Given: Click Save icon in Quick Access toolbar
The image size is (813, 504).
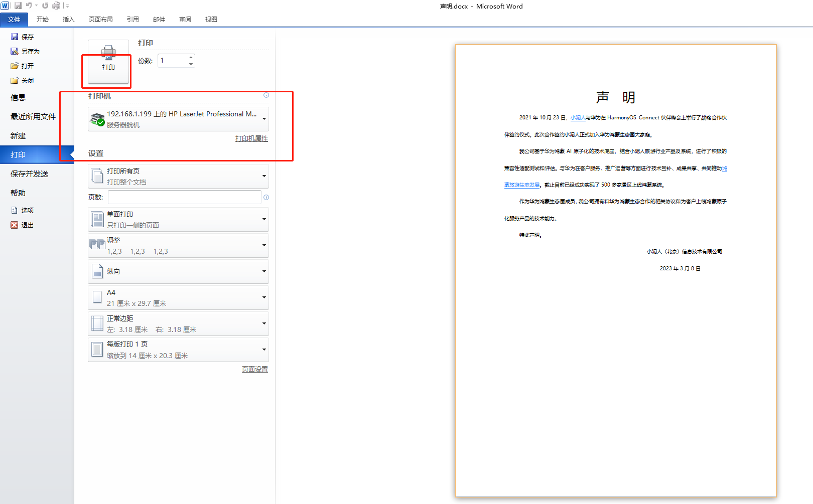Looking at the screenshot, I should (x=18, y=6).
